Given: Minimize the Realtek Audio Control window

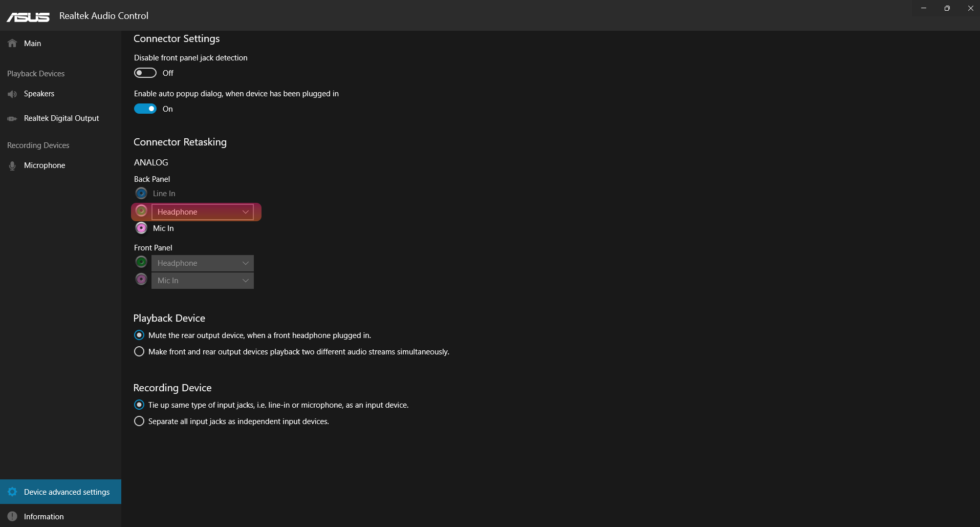Looking at the screenshot, I should coord(924,8).
